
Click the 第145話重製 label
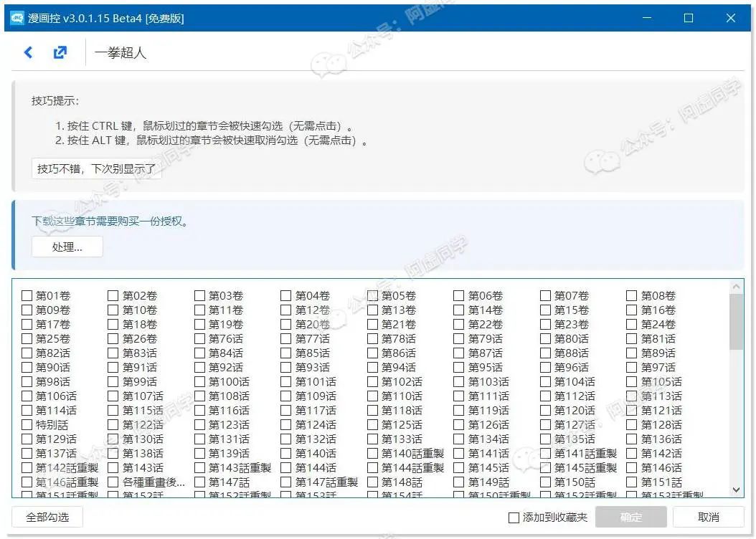585,468
